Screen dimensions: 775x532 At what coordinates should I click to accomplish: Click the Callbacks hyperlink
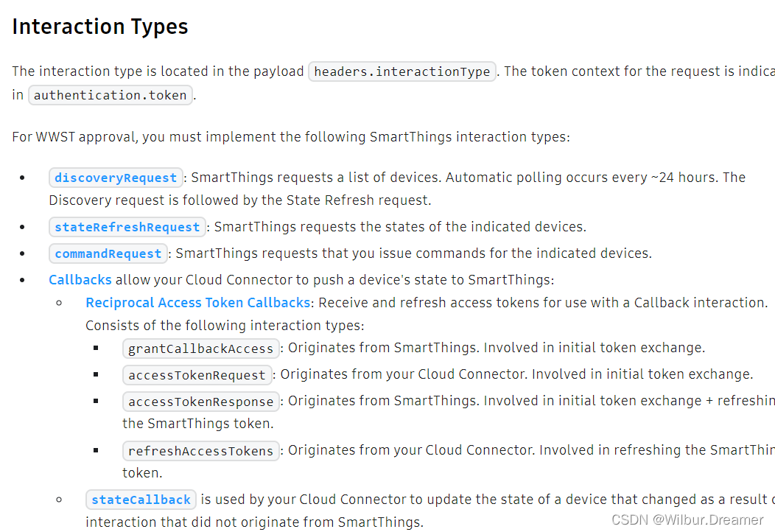(80, 280)
